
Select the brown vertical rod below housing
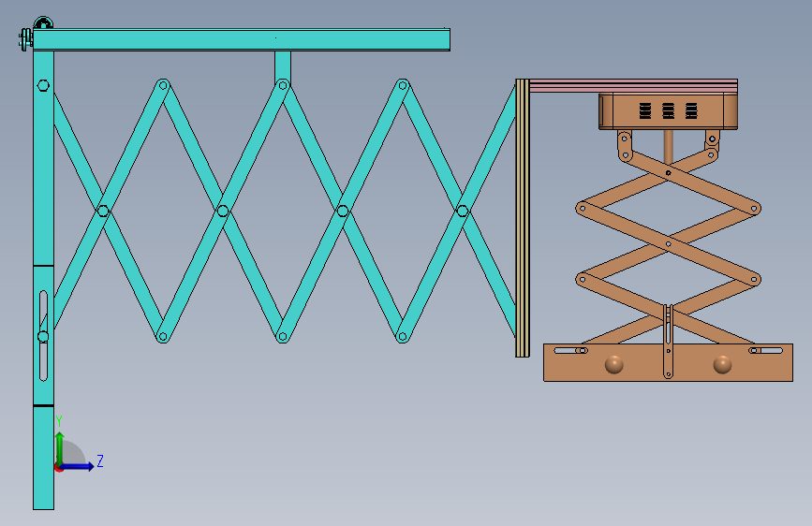click(668, 147)
